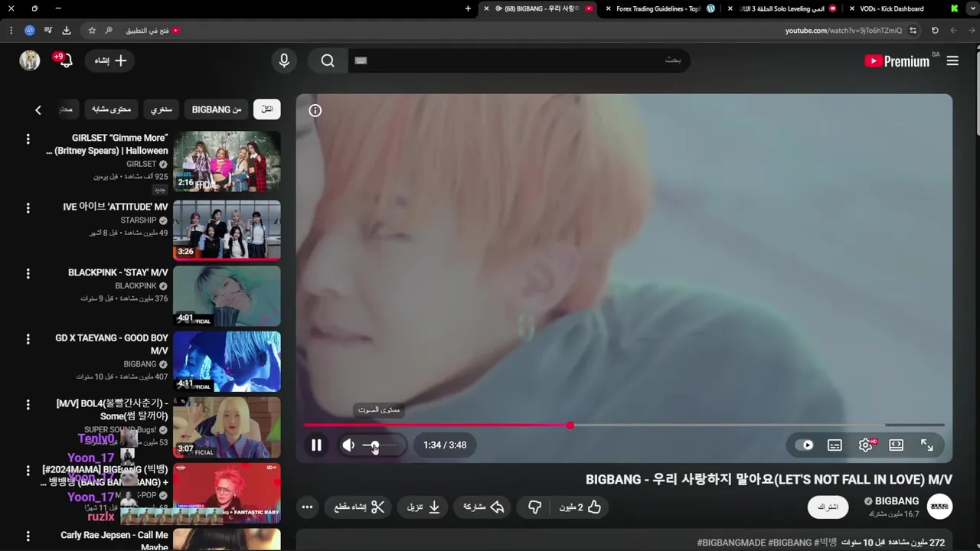Click the Share (مشاركة) button
This screenshot has height=551, width=980.
pos(483,507)
